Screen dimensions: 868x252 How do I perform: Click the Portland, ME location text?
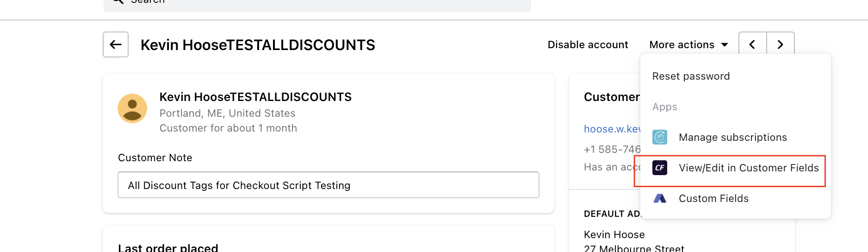tap(227, 113)
